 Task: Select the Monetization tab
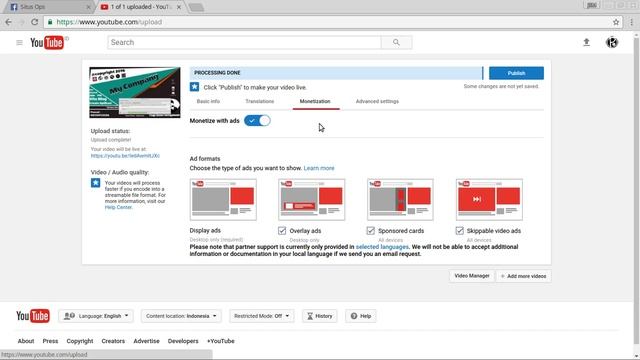315,101
